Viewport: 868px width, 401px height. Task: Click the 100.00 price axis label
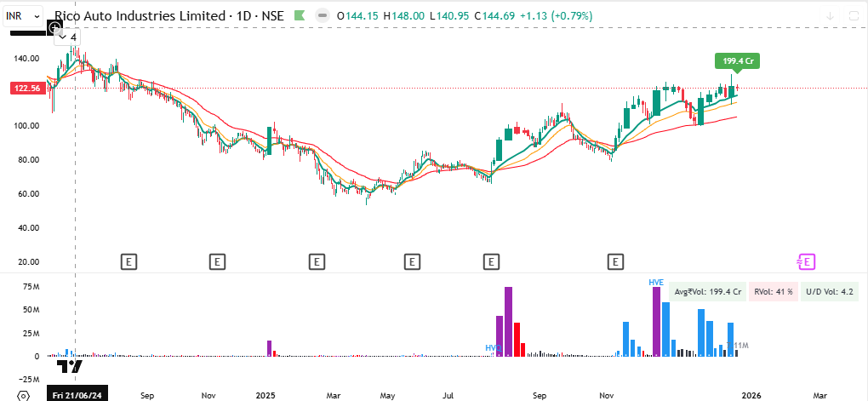point(26,126)
